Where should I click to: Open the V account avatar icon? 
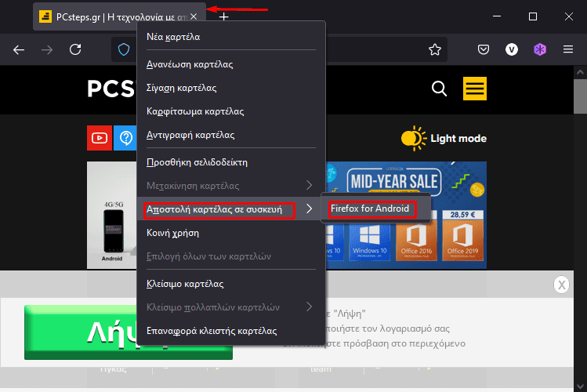coord(512,49)
